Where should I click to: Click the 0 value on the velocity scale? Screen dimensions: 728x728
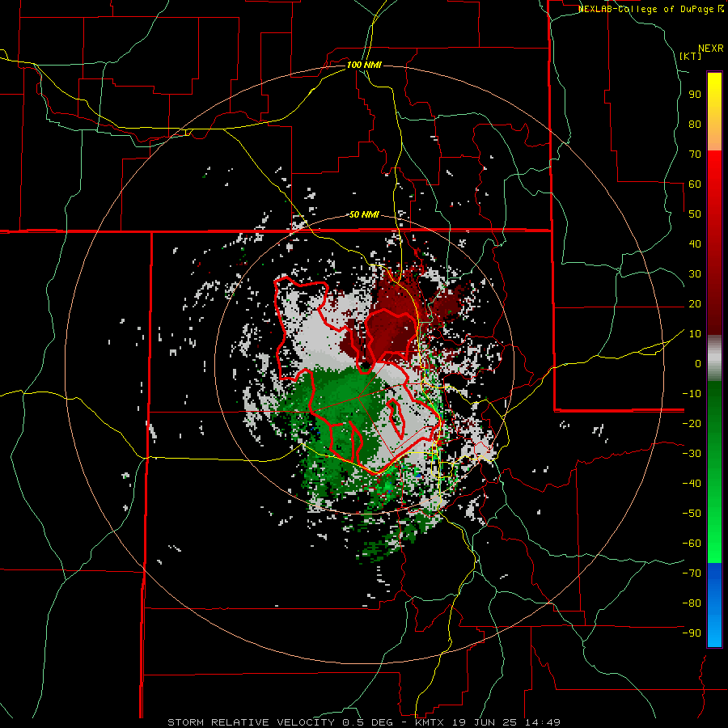698,363
